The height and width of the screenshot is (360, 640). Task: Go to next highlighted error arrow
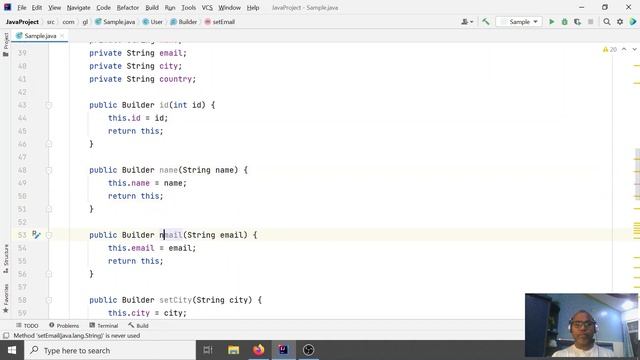(x=634, y=49)
